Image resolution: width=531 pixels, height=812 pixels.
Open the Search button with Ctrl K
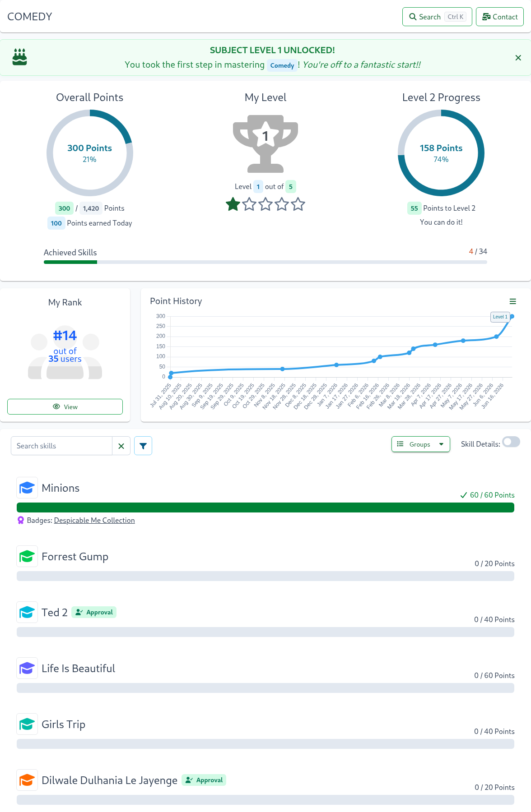[437, 17]
